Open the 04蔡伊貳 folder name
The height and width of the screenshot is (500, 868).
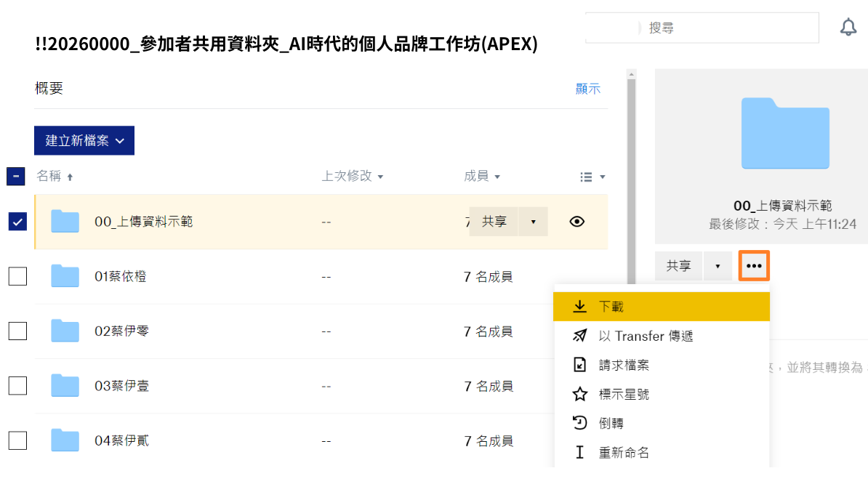122,441
